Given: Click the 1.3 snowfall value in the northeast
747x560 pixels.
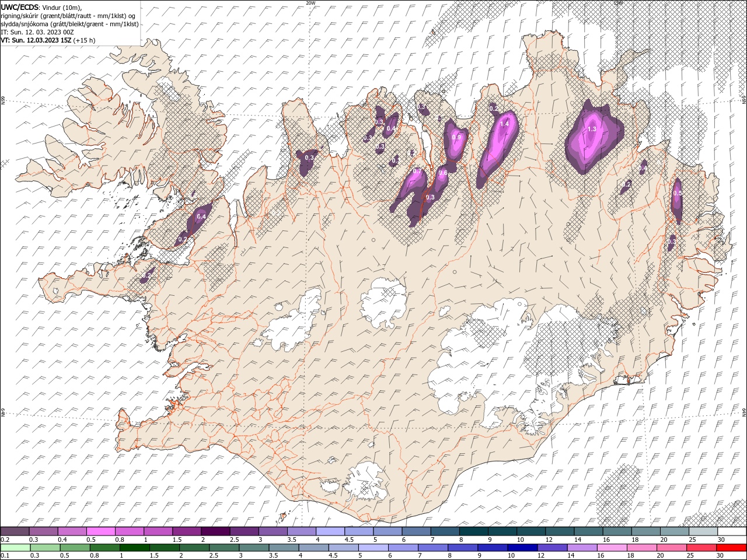Looking at the screenshot, I should pyautogui.click(x=592, y=129).
